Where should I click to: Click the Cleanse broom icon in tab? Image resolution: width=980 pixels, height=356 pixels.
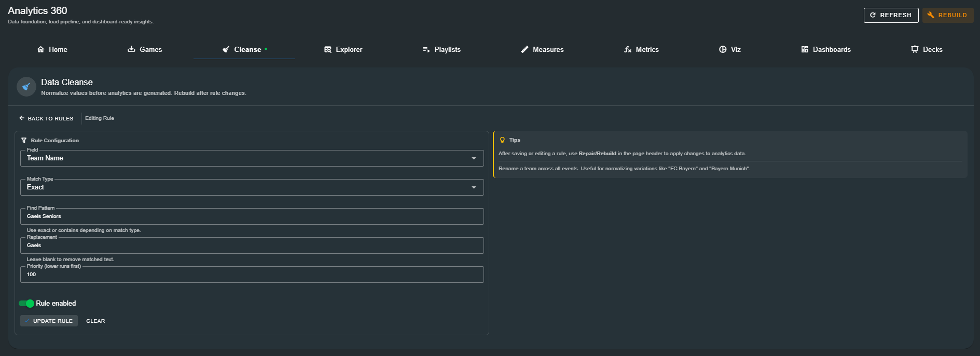pyautogui.click(x=226, y=49)
